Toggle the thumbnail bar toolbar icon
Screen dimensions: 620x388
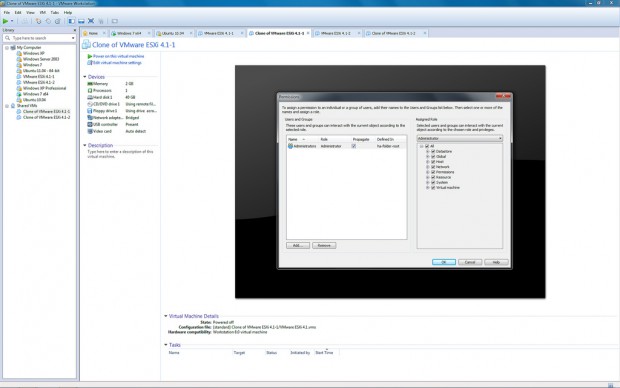81,21
